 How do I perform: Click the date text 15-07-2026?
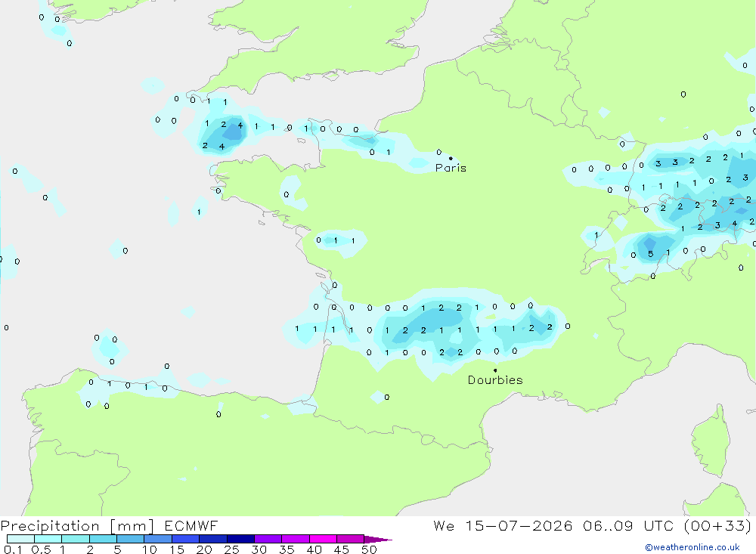(x=519, y=525)
